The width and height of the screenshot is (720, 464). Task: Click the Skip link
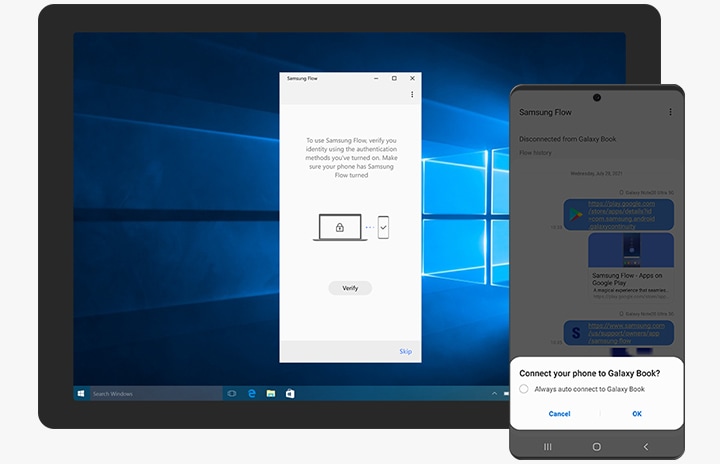pos(405,351)
